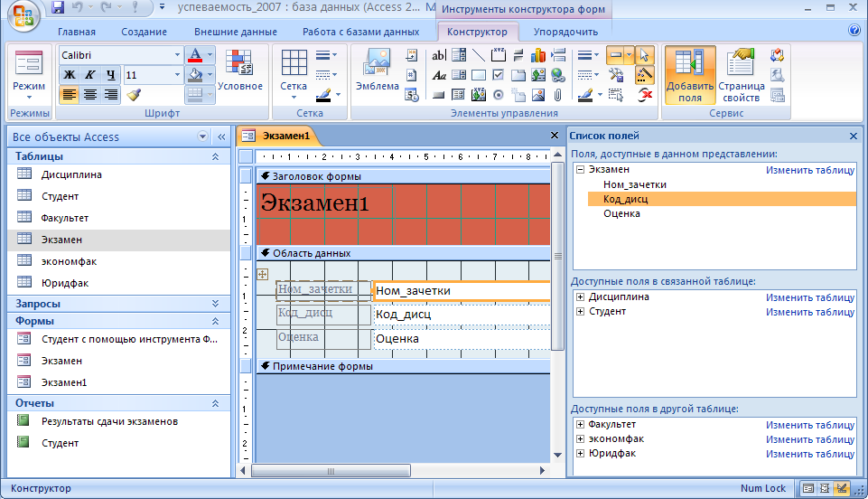Switch to the Упорядочить tab
This screenshot has width=868, height=499.
(565, 33)
